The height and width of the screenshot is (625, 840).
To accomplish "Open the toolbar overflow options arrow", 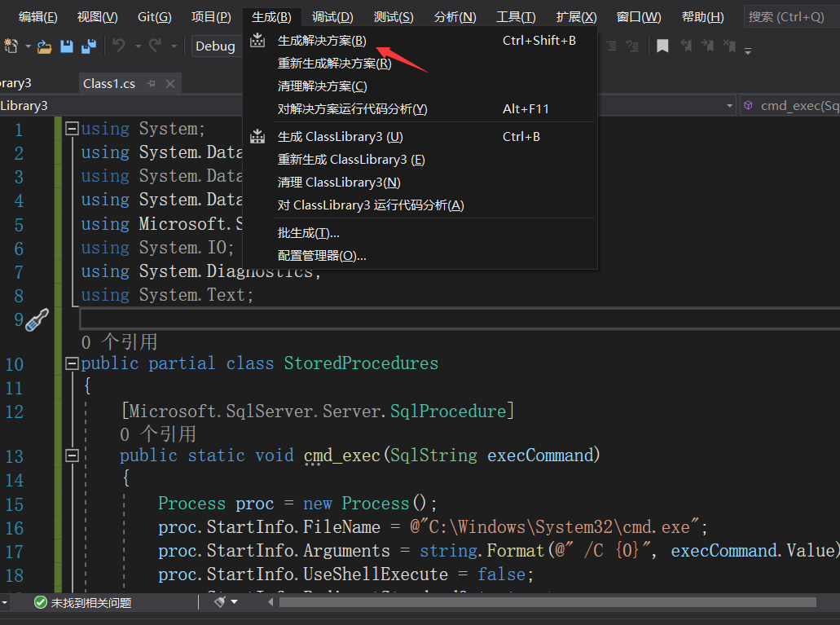I will click(x=748, y=51).
